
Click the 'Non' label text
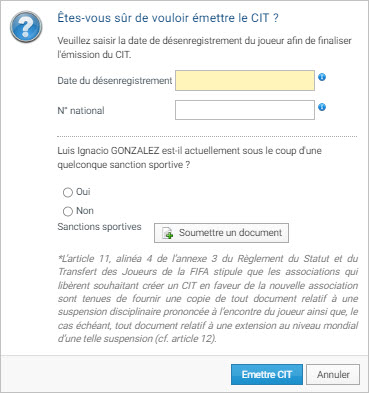tap(85, 211)
